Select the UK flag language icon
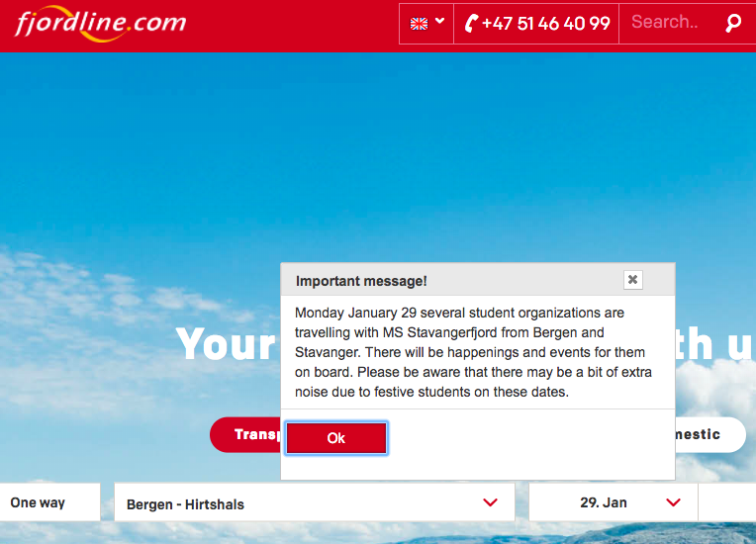The height and width of the screenshot is (544, 756). pyautogui.click(x=419, y=24)
